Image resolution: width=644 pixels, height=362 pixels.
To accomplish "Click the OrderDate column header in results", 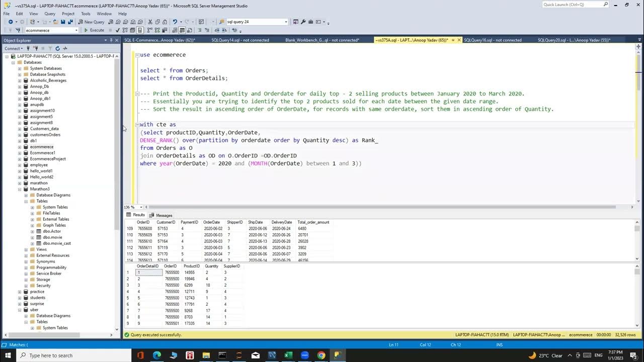I will (x=212, y=222).
